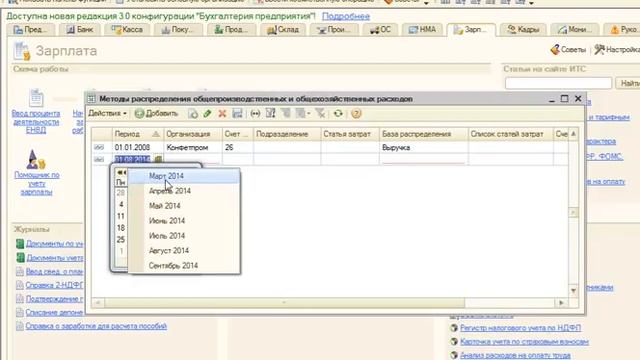Switch to the Кадры tab
The image size is (640, 360).
(x=523, y=30)
